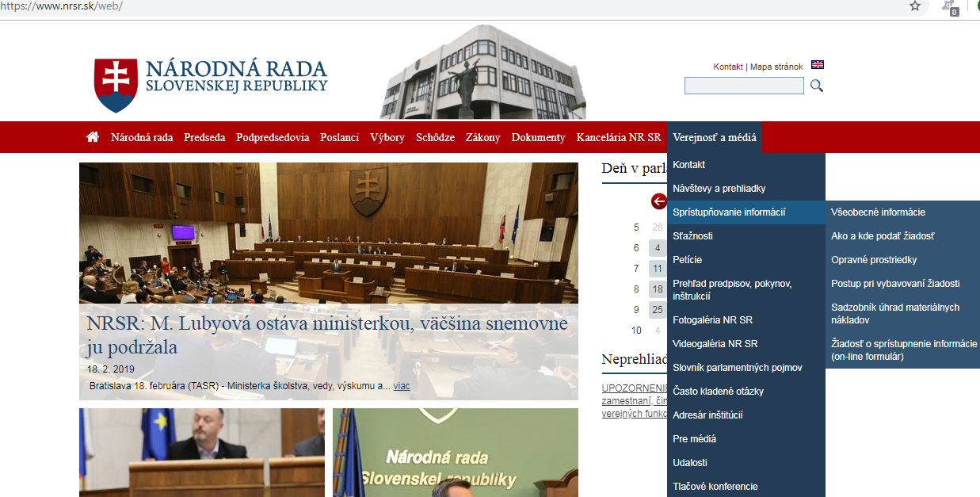Open Opravné prostriedky submenu item
This screenshot has width=980, height=497.
(x=902, y=260)
